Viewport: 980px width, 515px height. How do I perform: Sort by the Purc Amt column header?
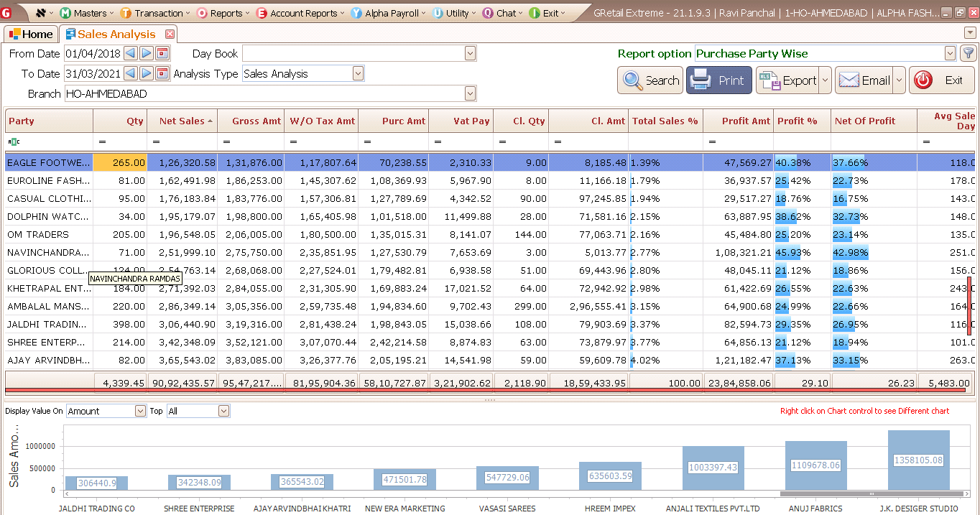[x=393, y=121]
